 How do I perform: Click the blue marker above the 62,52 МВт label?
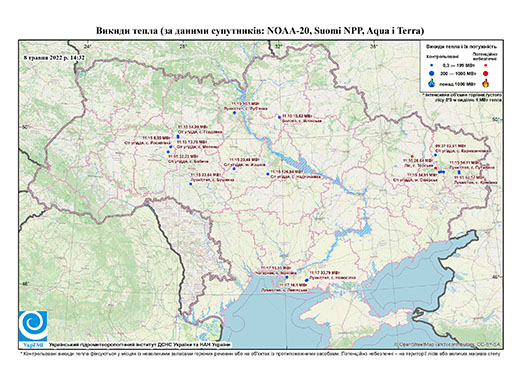(459, 172)
